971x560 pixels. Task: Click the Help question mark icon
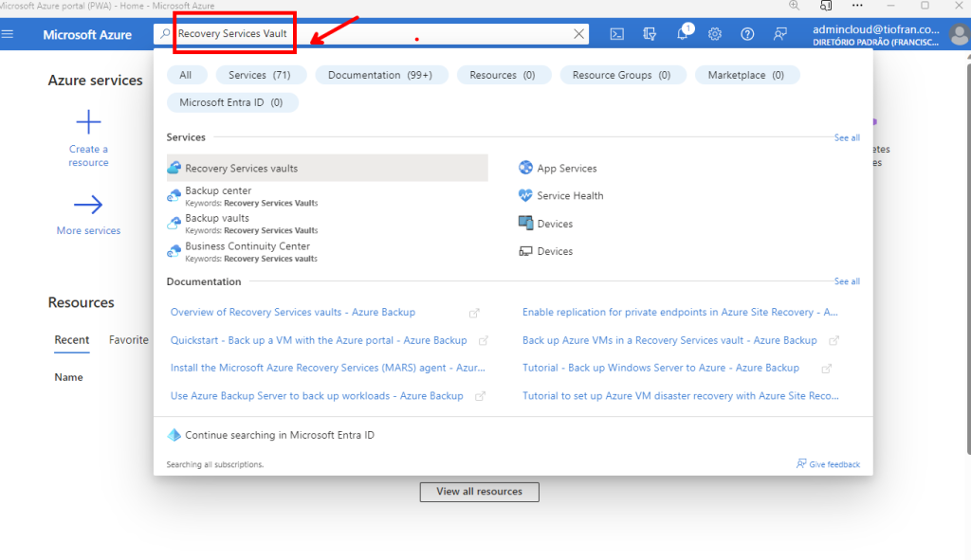747,34
